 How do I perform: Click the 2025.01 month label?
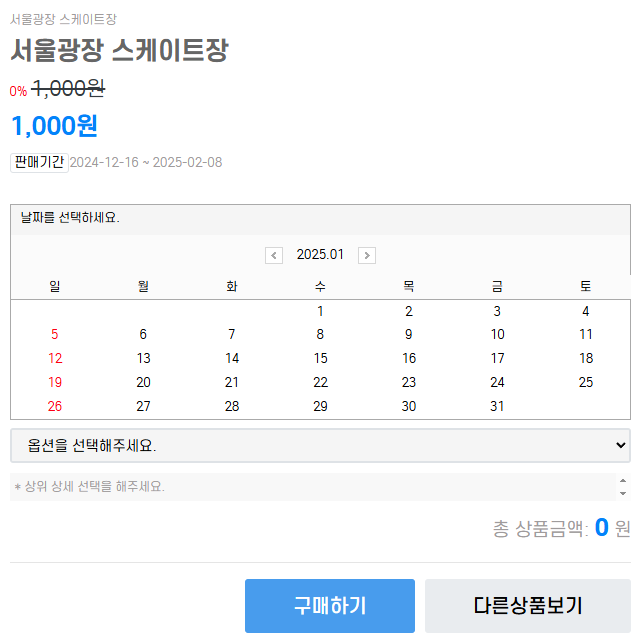pyautogui.click(x=320, y=254)
